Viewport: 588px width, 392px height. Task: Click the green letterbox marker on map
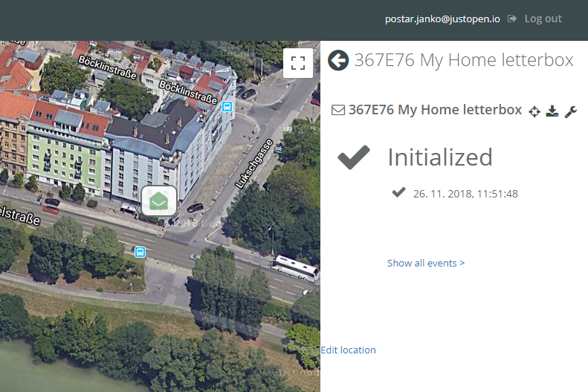159,201
